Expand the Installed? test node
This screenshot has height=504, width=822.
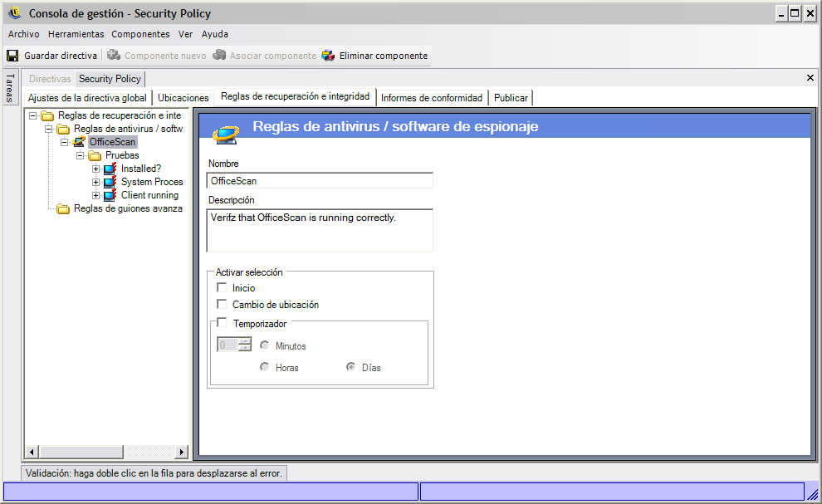[x=96, y=169]
